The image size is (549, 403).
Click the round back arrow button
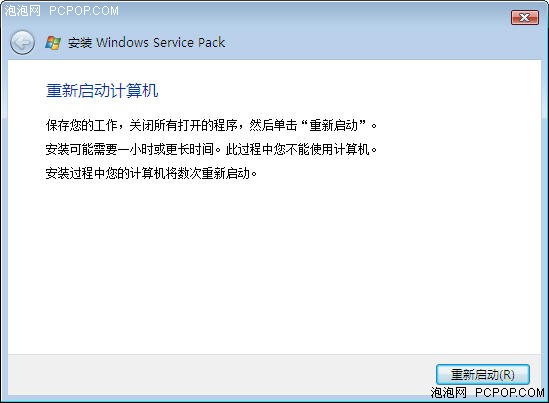22,43
